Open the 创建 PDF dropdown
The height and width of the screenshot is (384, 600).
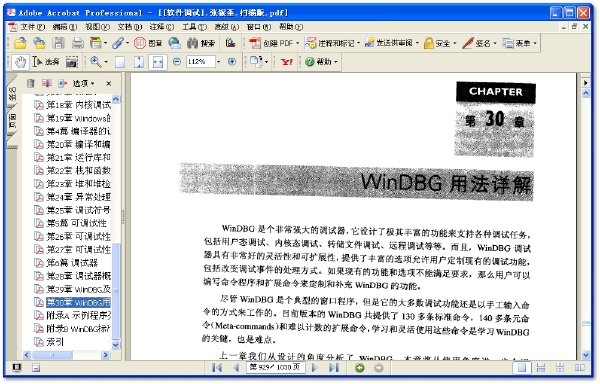click(x=274, y=43)
